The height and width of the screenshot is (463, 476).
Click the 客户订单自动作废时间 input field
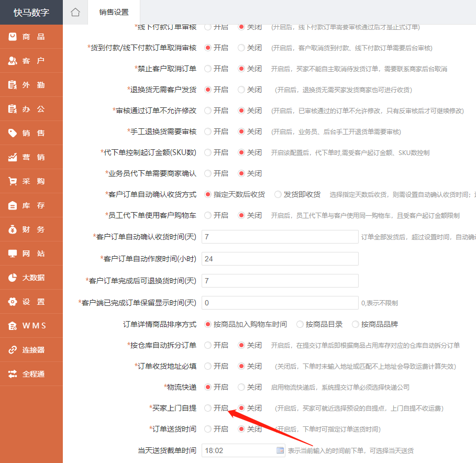point(280,259)
